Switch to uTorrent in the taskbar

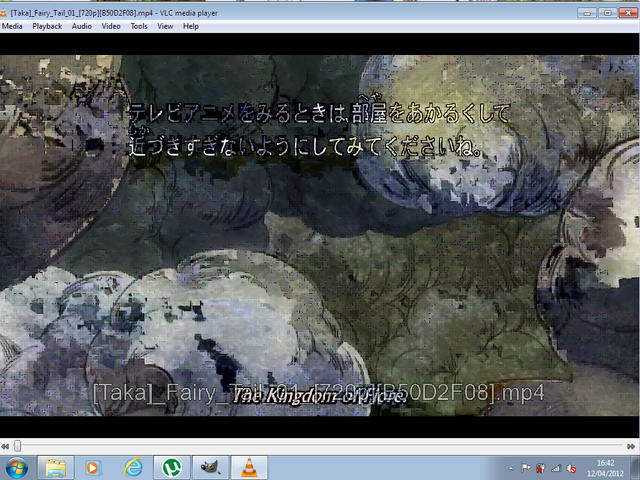[x=172, y=468]
